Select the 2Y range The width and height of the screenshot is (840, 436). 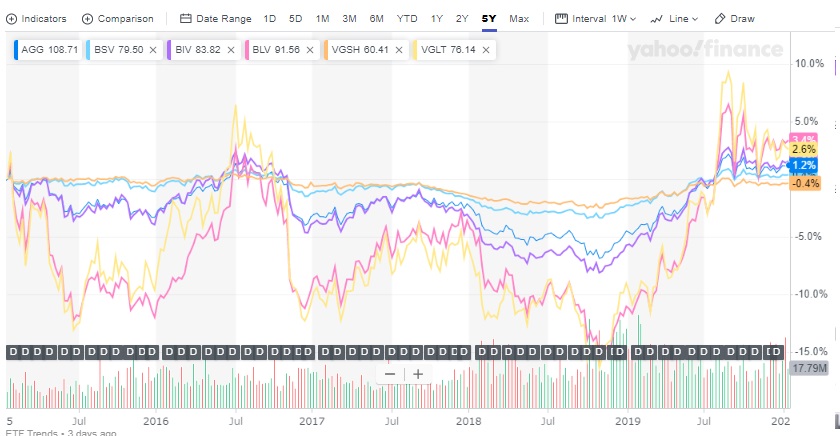[x=462, y=19]
